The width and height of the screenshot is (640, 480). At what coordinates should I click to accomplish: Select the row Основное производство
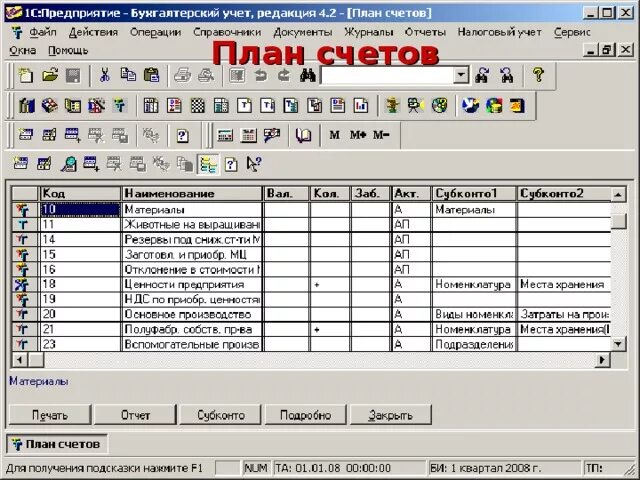click(x=311, y=314)
